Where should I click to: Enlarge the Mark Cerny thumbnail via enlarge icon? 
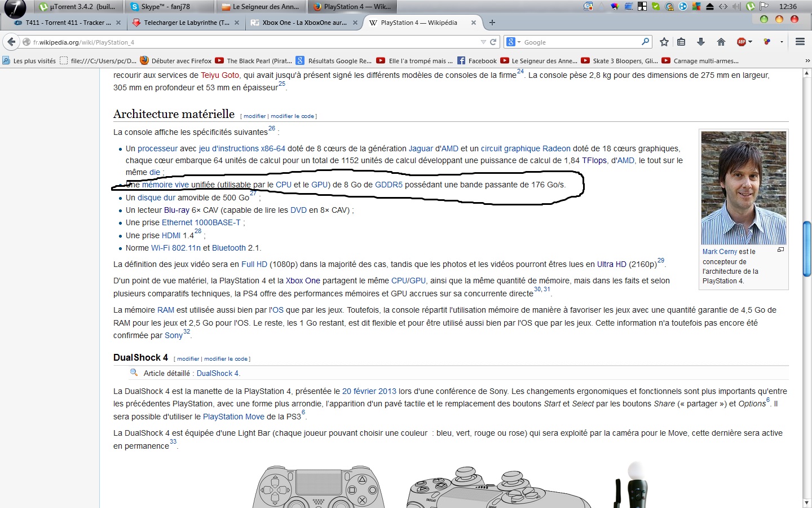point(780,249)
